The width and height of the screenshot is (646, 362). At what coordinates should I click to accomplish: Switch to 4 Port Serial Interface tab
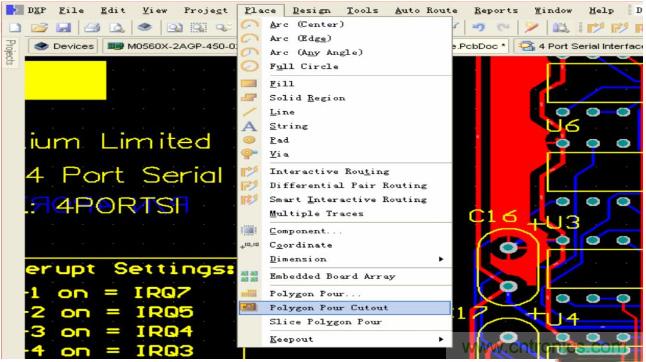tap(579, 46)
